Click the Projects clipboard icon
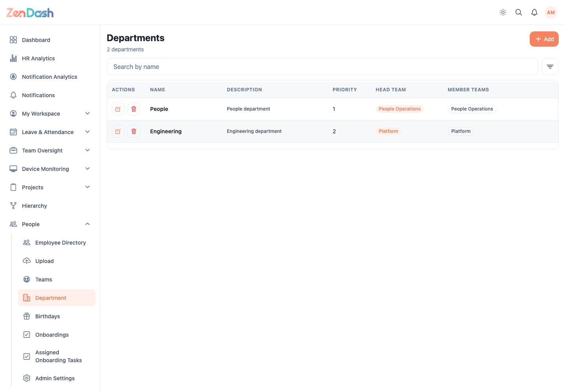 click(x=13, y=187)
